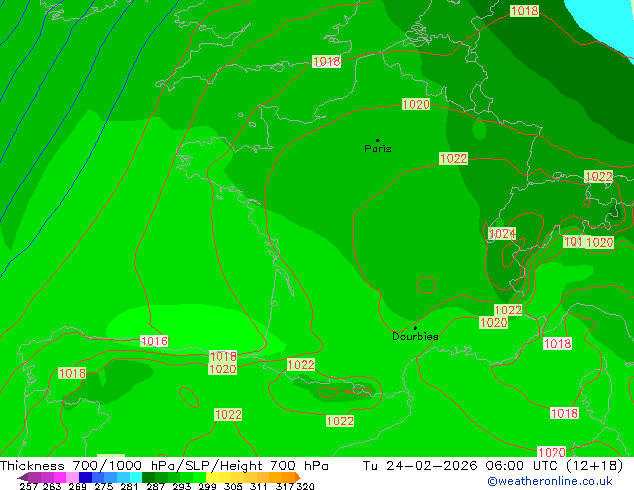This screenshot has height=490, width=634.
Task: Pick the orange legend swatch above 317
Action: tap(288, 477)
